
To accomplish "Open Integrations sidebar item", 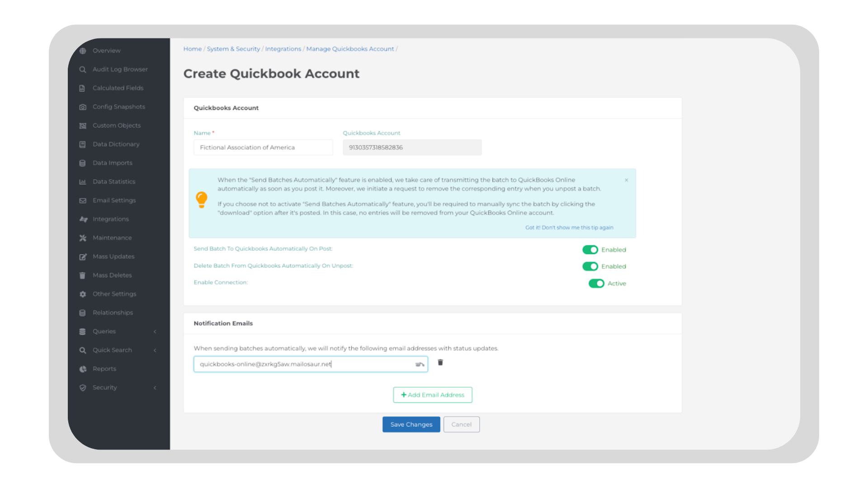I will [x=111, y=219].
